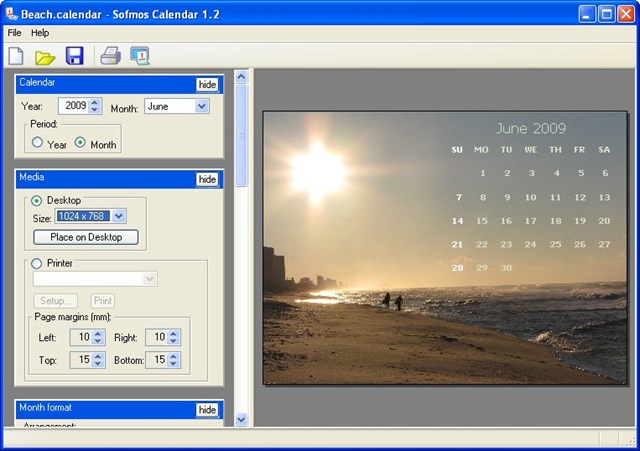This screenshot has width=640, height=451.
Task: Click the New calendar file icon
Action: tap(16, 56)
